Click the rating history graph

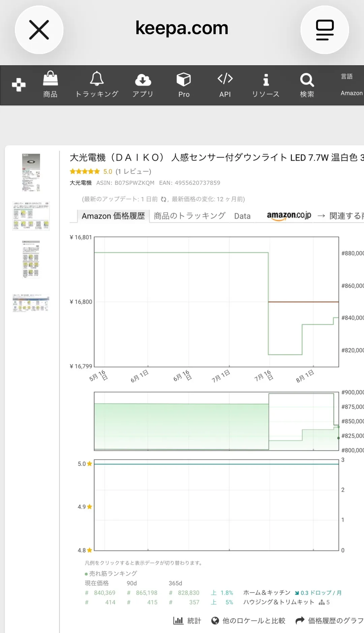pos(216,505)
